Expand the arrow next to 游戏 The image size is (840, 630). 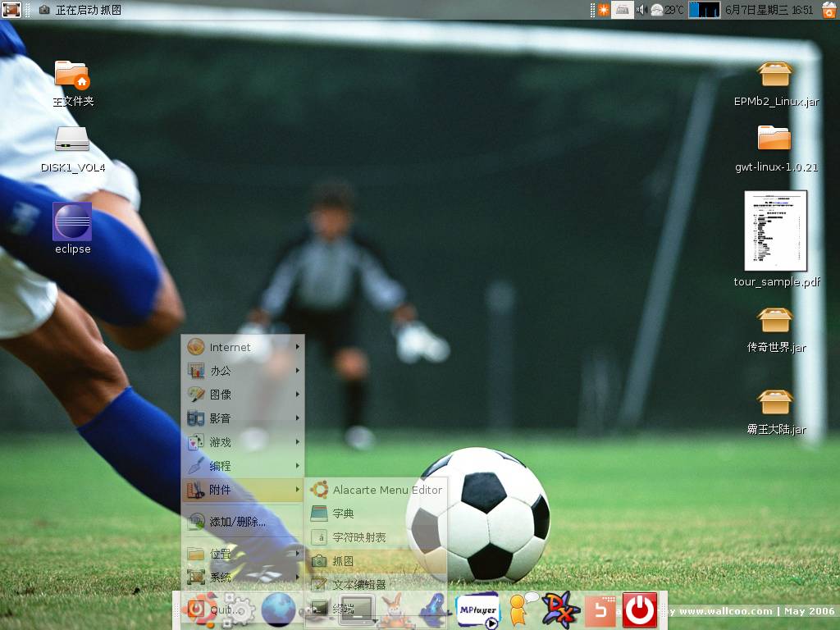coord(297,442)
